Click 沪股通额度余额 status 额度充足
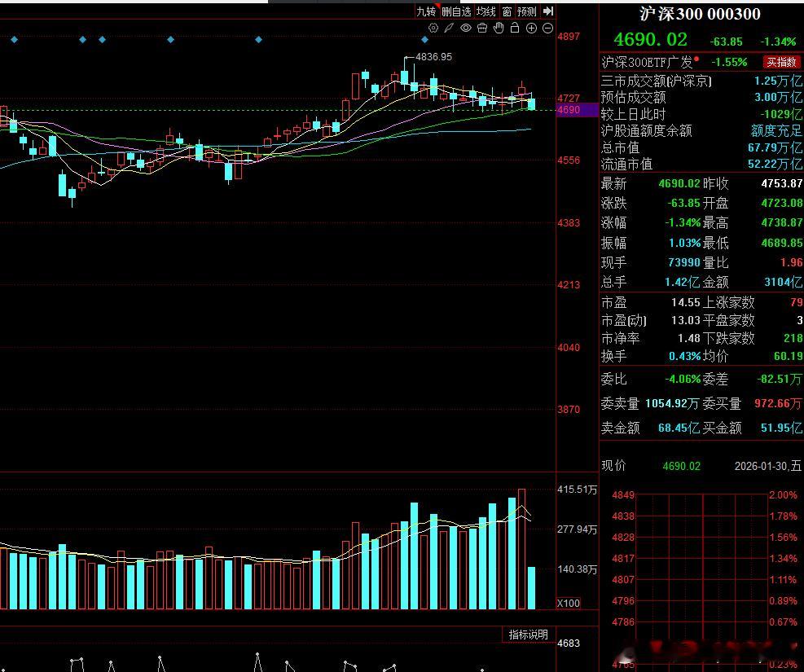The image size is (804, 672). [x=776, y=130]
